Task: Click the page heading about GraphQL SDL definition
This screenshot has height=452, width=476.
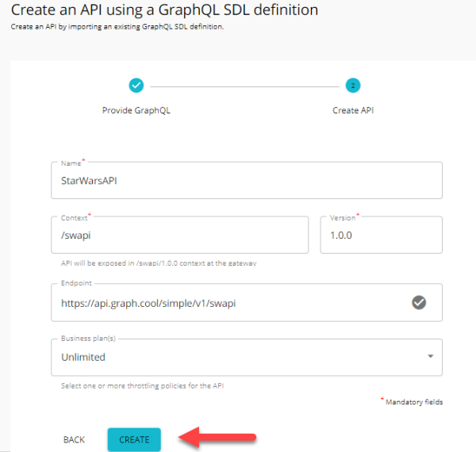Action: [x=164, y=10]
